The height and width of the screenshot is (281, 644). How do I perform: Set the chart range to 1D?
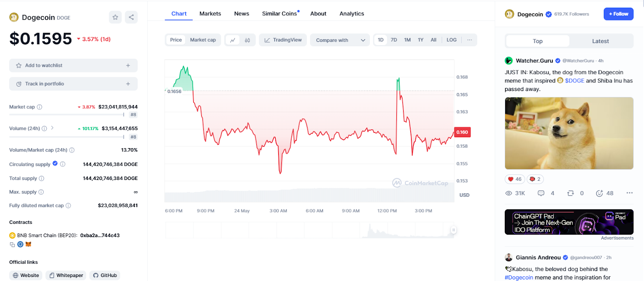click(381, 40)
